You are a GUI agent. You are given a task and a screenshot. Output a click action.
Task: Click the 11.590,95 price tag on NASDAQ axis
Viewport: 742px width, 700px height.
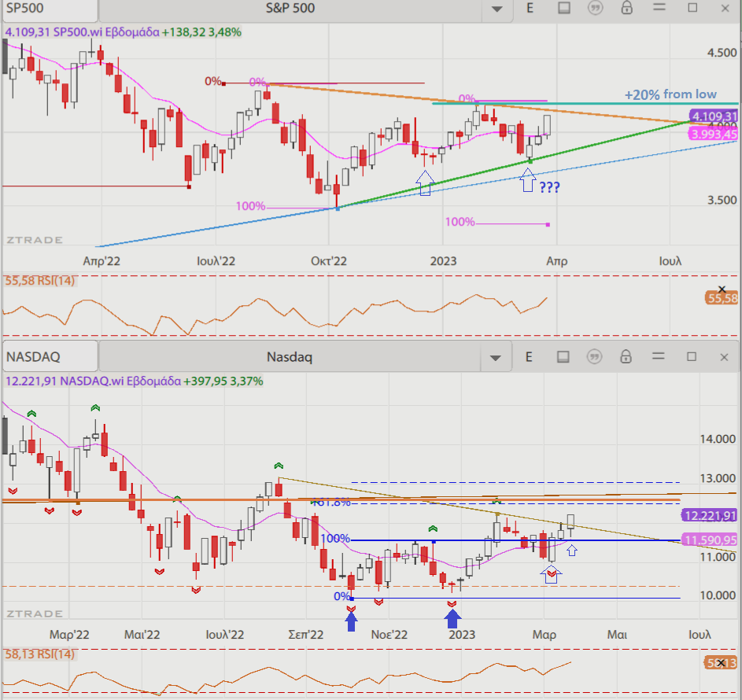[x=711, y=540]
